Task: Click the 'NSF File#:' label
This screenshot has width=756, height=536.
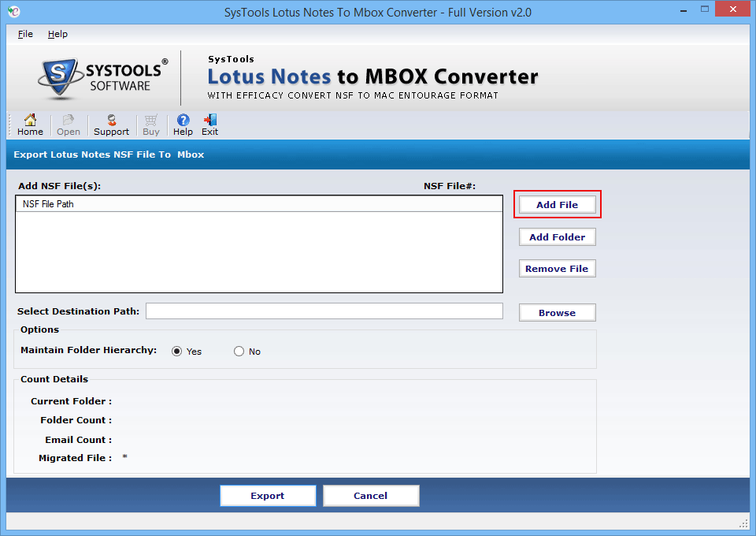Action: coord(450,186)
